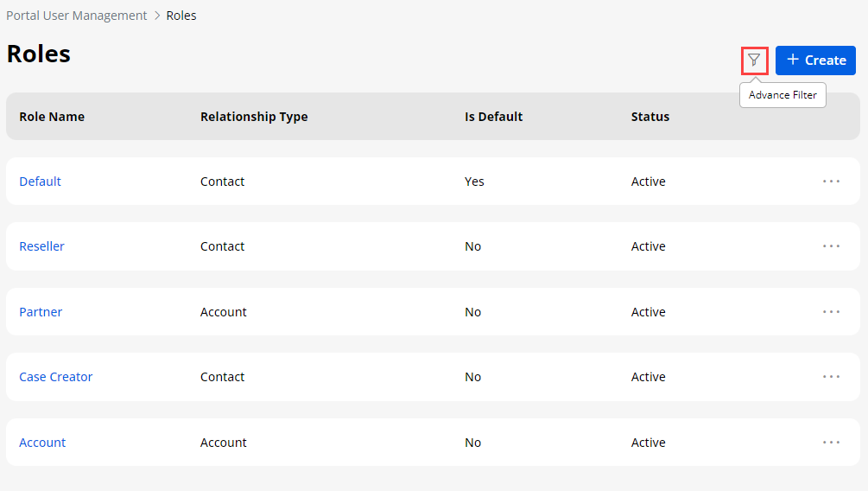Open the Partner role link

pos(41,312)
